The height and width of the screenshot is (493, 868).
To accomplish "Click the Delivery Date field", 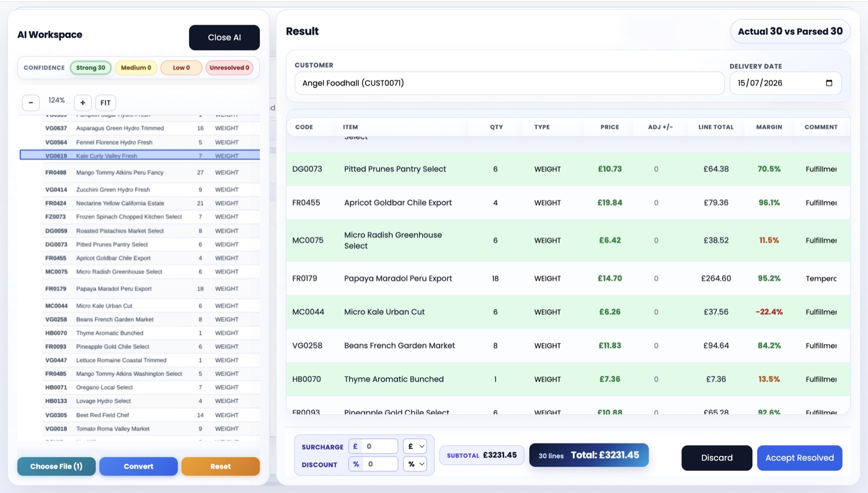I will 785,83.
